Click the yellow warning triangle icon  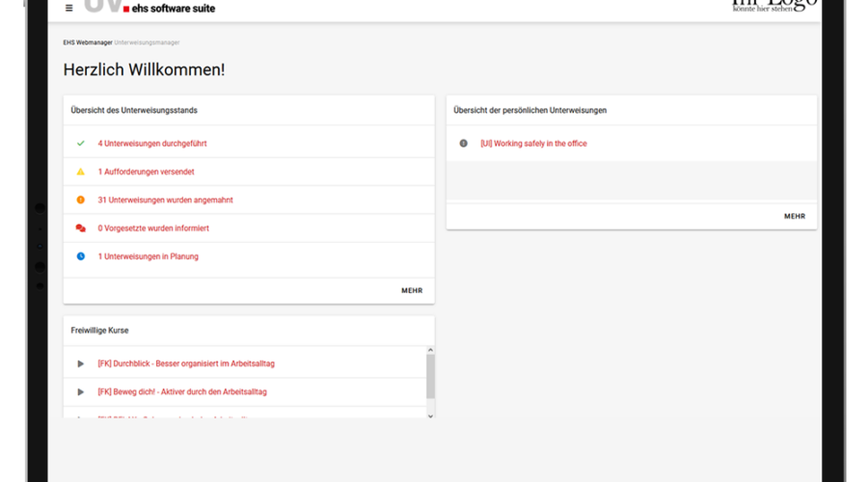[81, 172]
